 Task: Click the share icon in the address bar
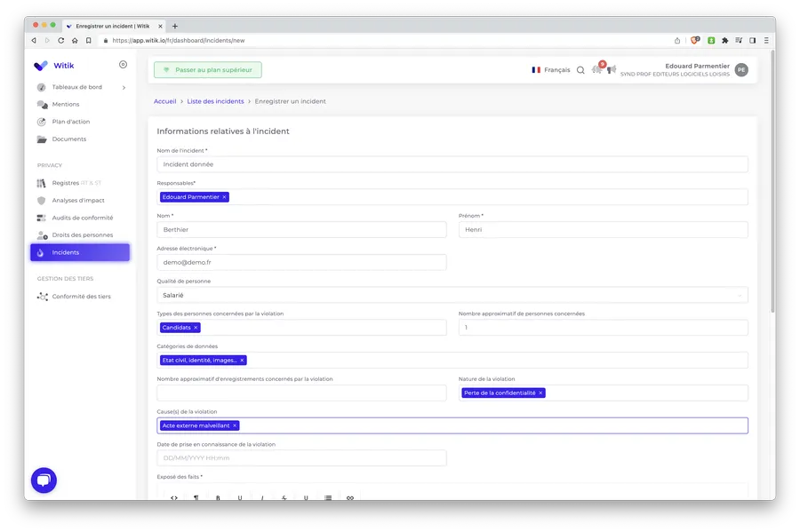(677, 40)
